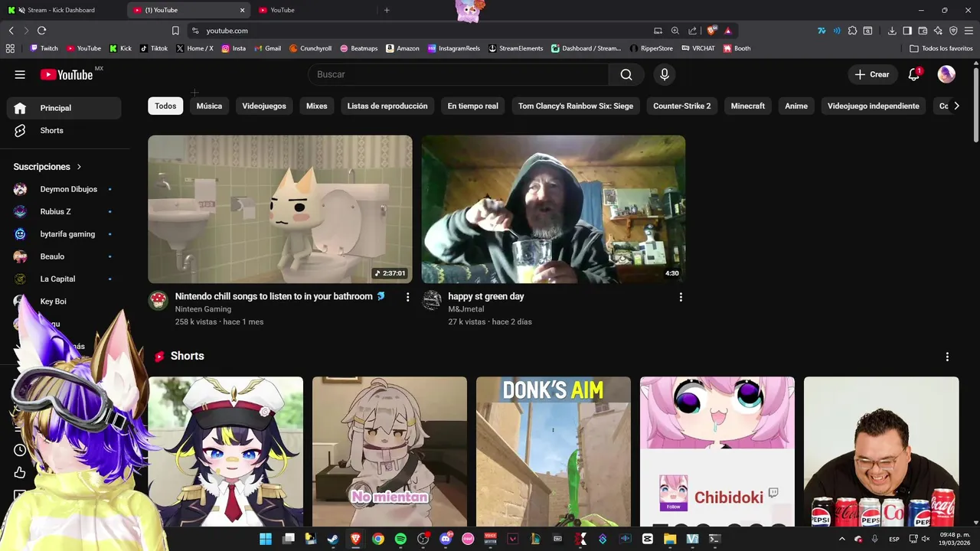Open the DONK'S AIM short

554,452
